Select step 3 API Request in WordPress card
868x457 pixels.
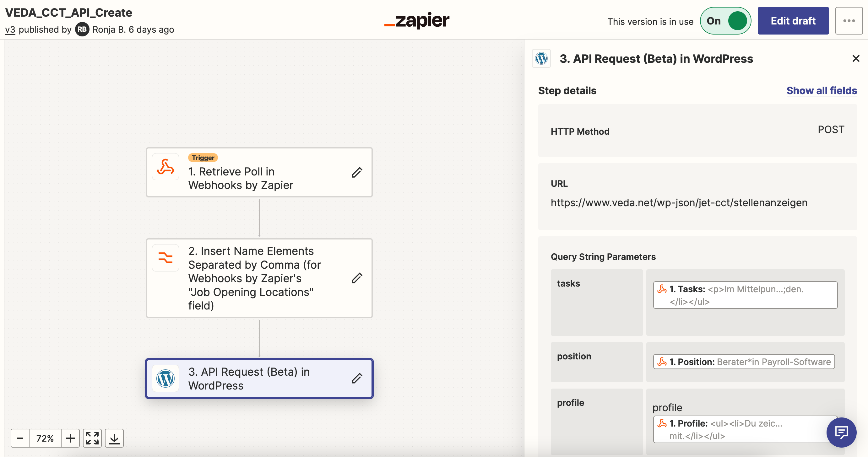259,379
